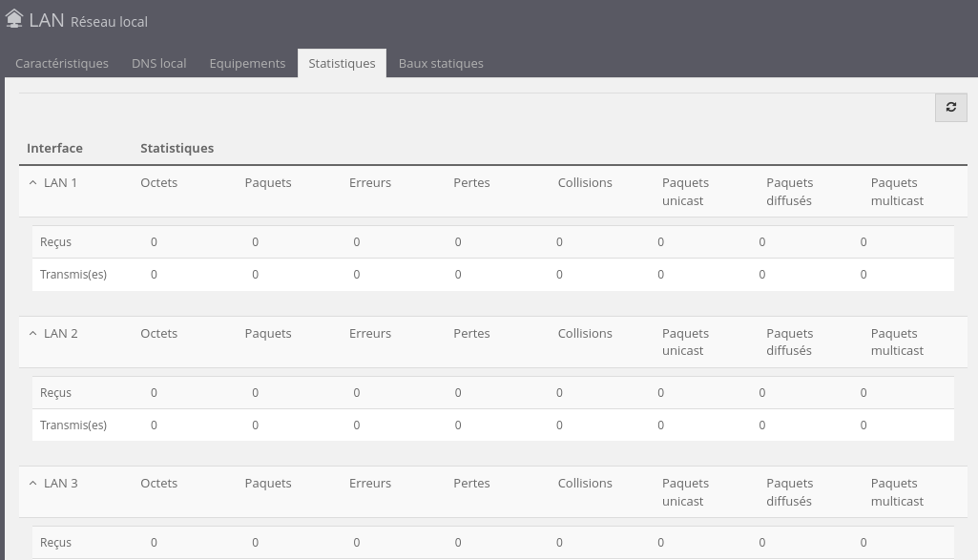
Task: Select the Statistiques tab
Action: point(342,63)
